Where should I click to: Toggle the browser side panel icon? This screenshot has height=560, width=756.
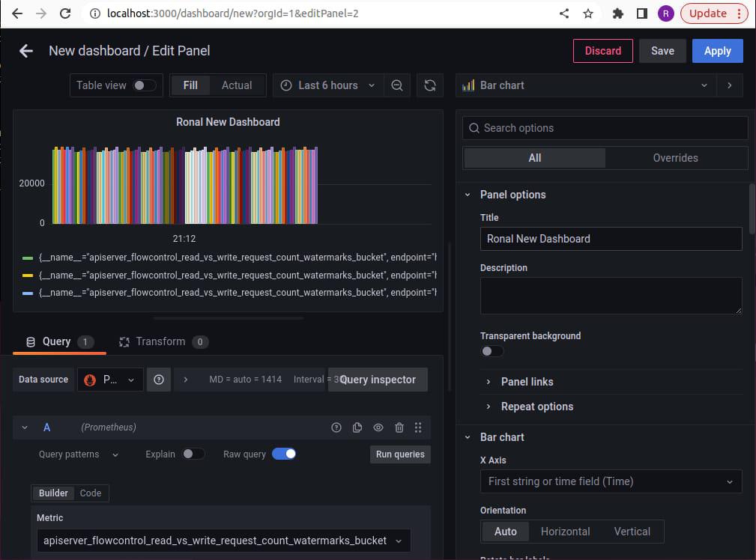coord(641,13)
